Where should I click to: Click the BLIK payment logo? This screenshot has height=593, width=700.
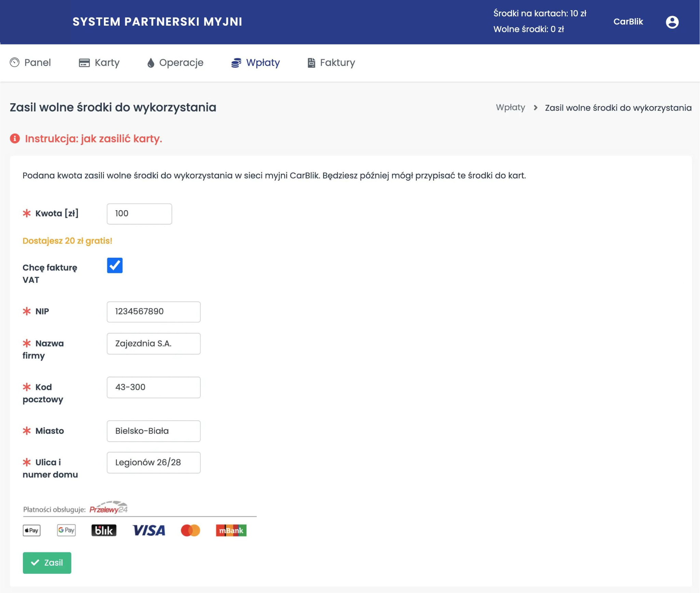click(104, 530)
